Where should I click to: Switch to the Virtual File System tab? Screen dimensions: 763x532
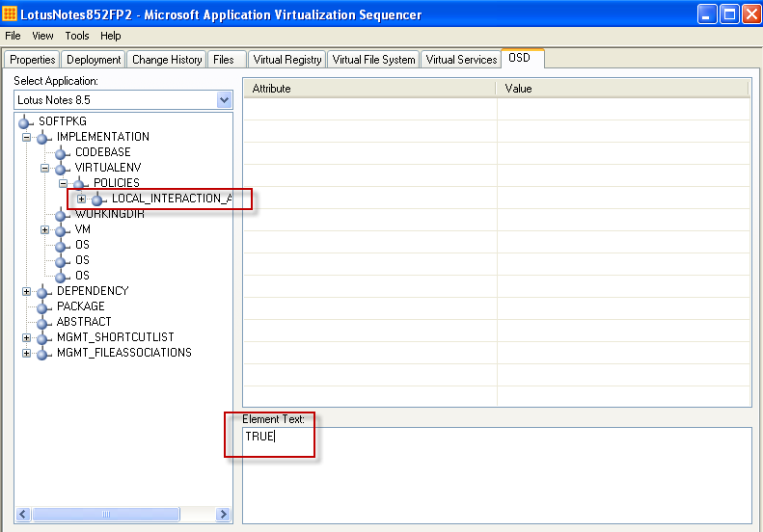tap(373, 60)
